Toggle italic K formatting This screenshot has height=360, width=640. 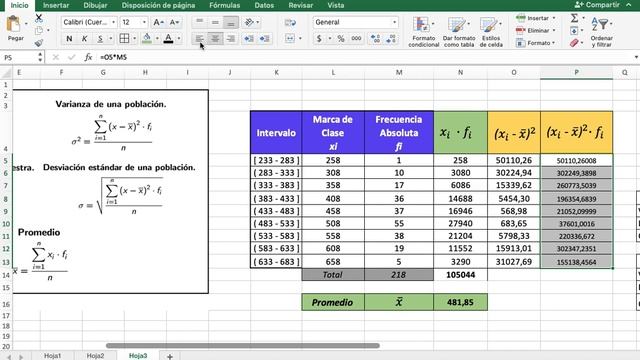84,39
